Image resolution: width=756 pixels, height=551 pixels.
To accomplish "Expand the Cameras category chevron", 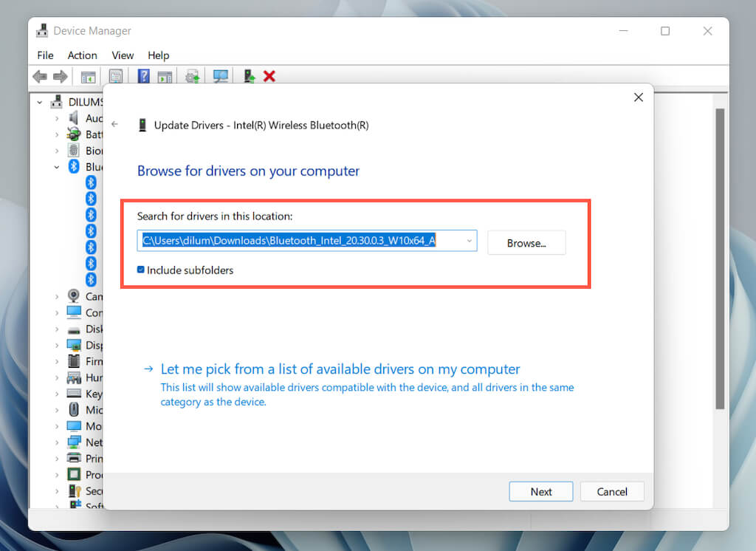I will [57, 297].
